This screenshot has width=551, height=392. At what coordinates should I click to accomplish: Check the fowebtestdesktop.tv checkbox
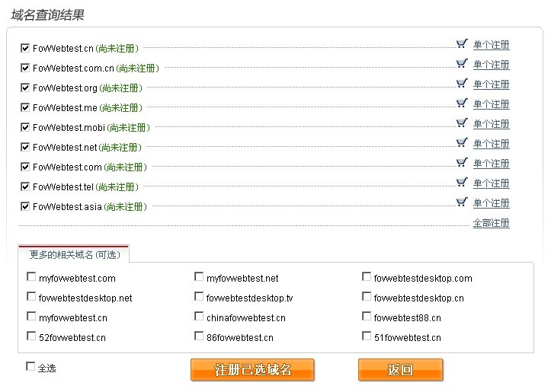[199, 297]
